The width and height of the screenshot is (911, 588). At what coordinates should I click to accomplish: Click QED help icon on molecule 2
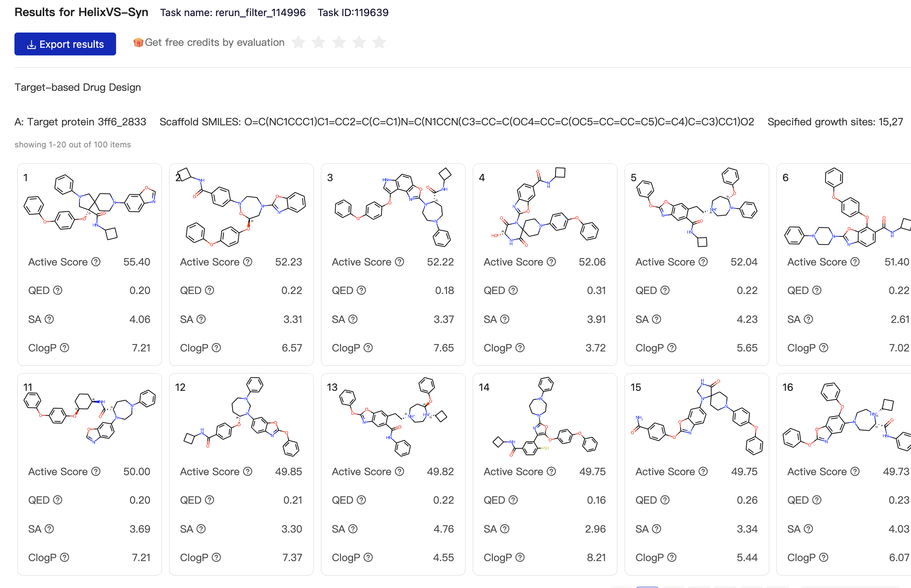(x=210, y=290)
